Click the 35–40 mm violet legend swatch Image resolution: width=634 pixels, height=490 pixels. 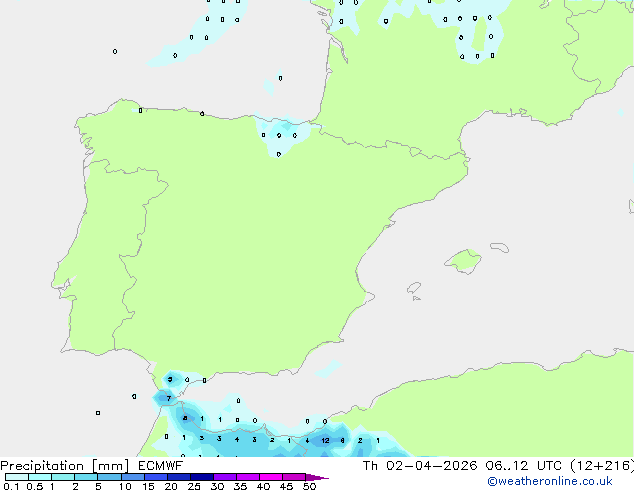(x=248, y=477)
